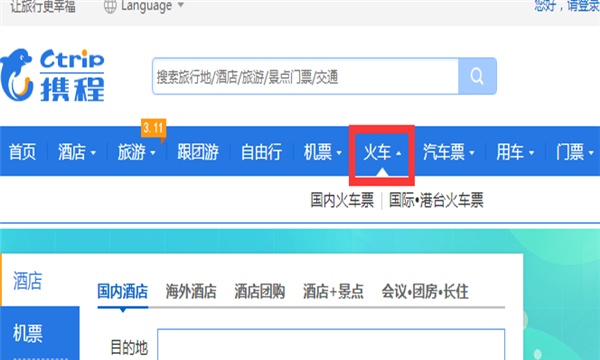600x360 pixels.
Task: Open the Language dropdown
Action: point(152,5)
